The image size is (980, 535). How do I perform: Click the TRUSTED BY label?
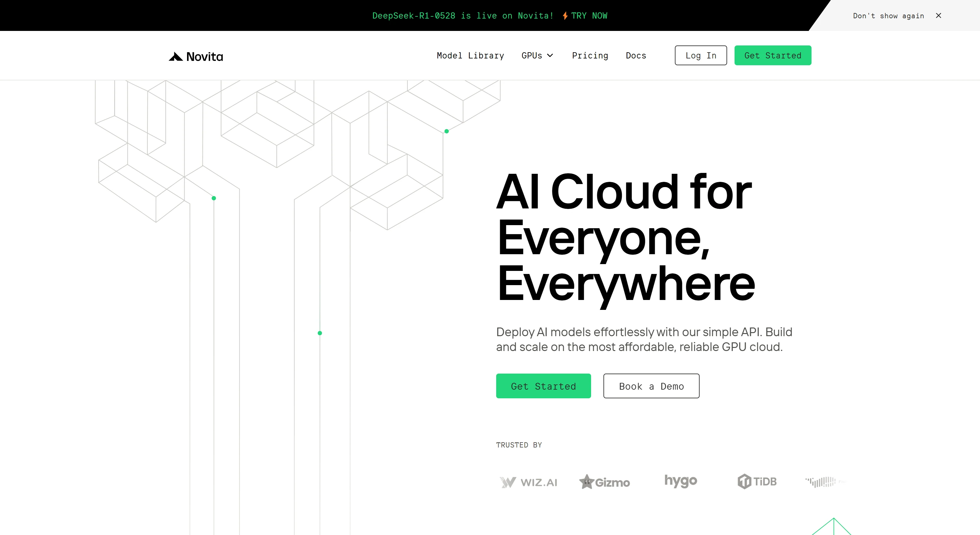(519, 445)
